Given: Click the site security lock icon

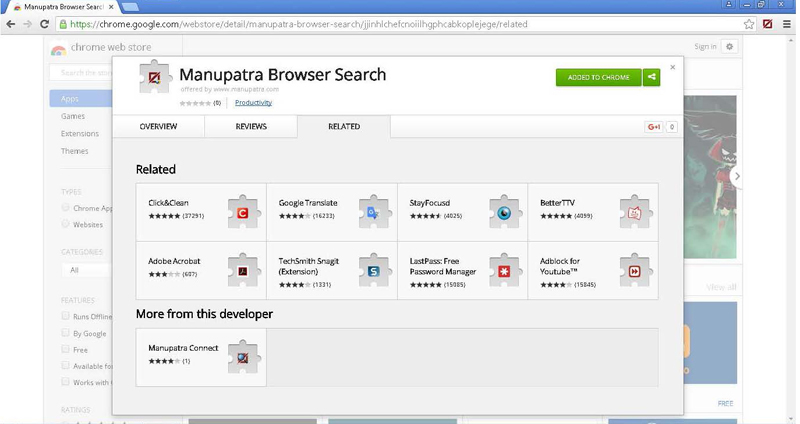Looking at the screenshot, I should tap(63, 24).
